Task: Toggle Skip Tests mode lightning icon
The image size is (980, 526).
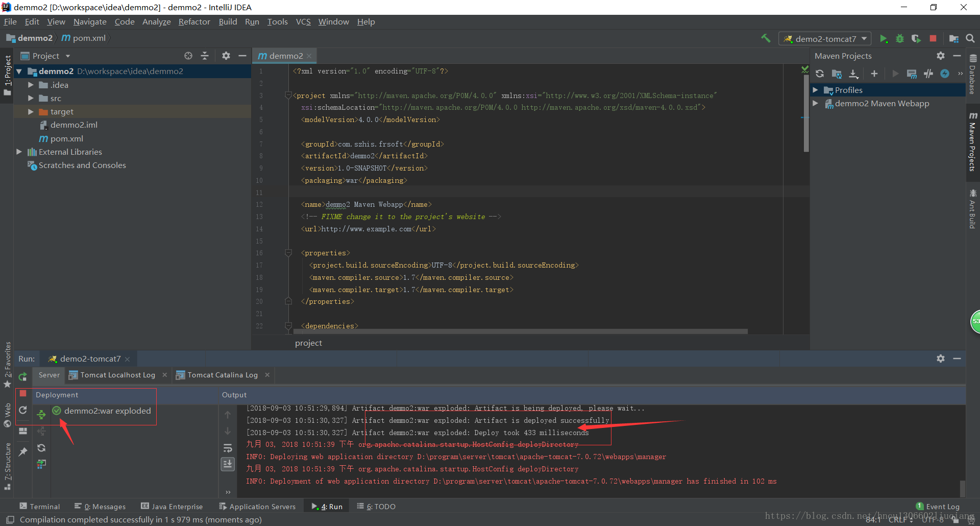Action: 945,74
